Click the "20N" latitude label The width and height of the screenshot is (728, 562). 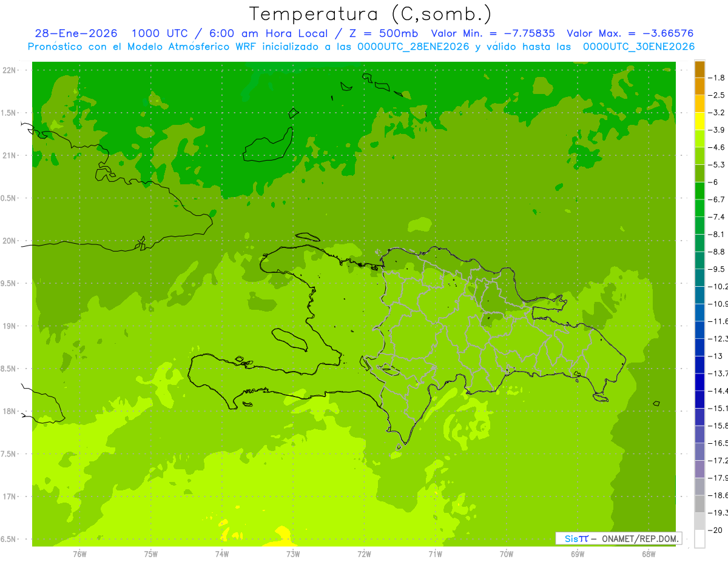coord(9,241)
